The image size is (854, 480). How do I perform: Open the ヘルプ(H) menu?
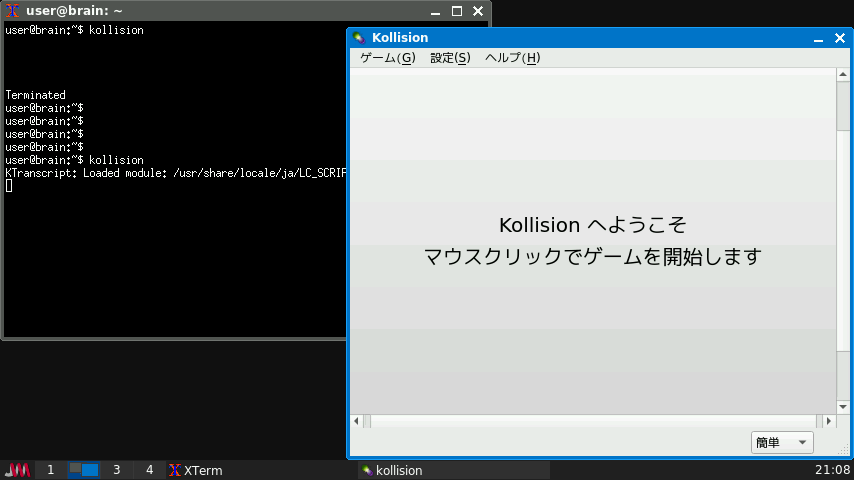[x=512, y=58]
